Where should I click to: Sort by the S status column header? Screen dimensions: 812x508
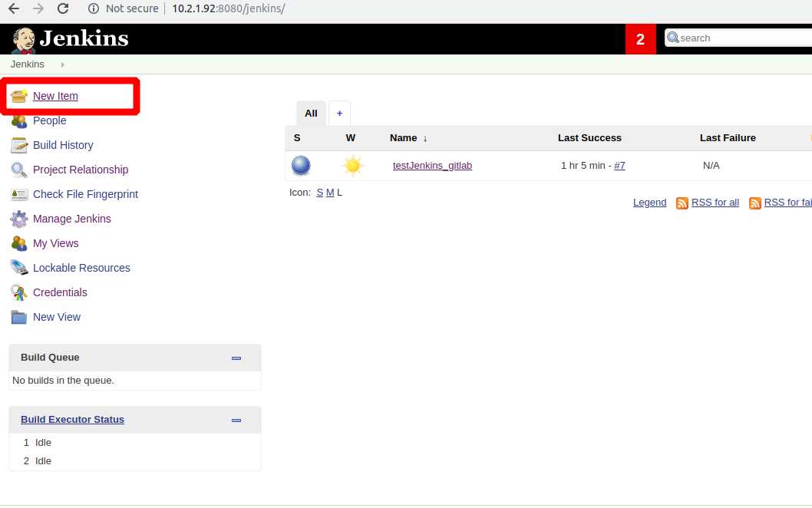297,138
